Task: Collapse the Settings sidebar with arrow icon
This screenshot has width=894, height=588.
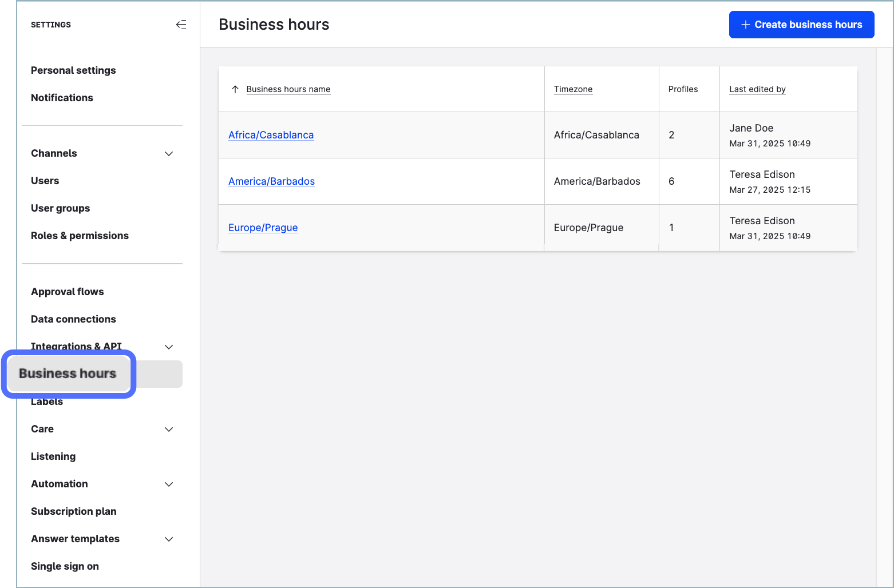Action: [181, 25]
